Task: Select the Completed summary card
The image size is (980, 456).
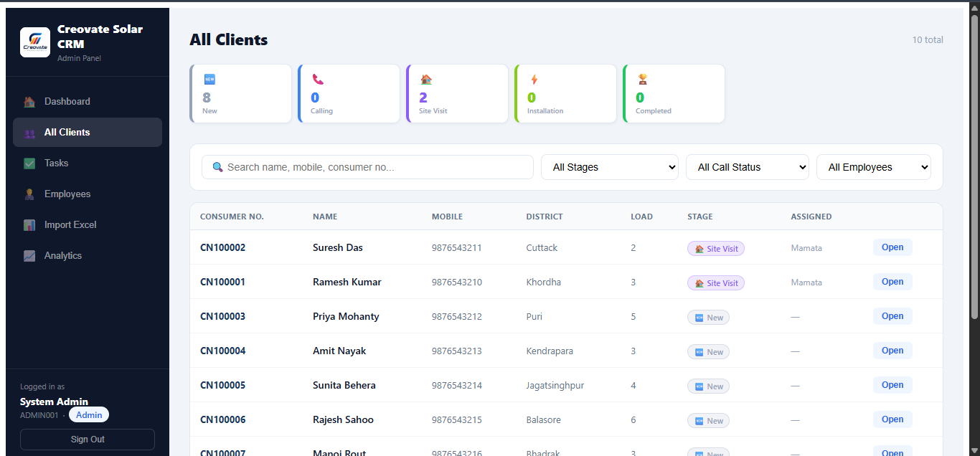Action: [674, 94]
